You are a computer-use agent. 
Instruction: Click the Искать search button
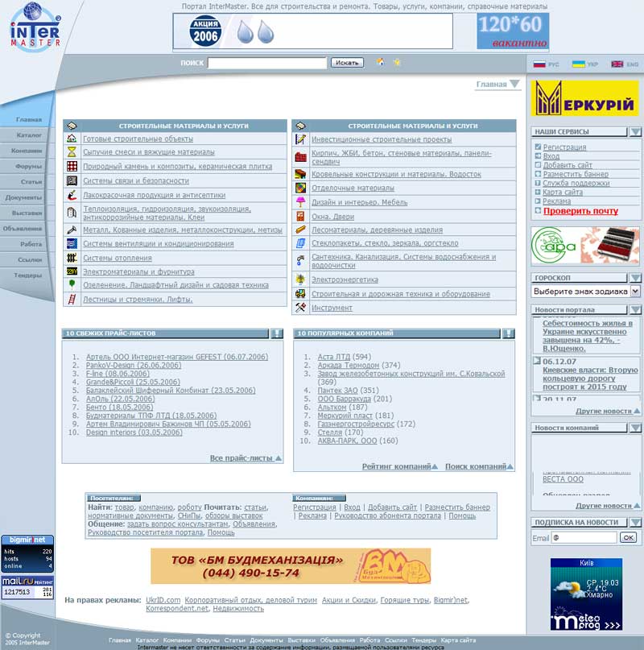coord(347,63)
